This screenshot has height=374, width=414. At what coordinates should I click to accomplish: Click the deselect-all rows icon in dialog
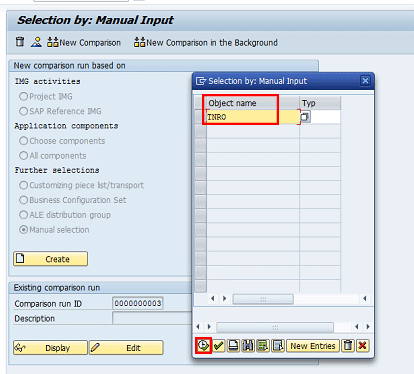(278, 346)
